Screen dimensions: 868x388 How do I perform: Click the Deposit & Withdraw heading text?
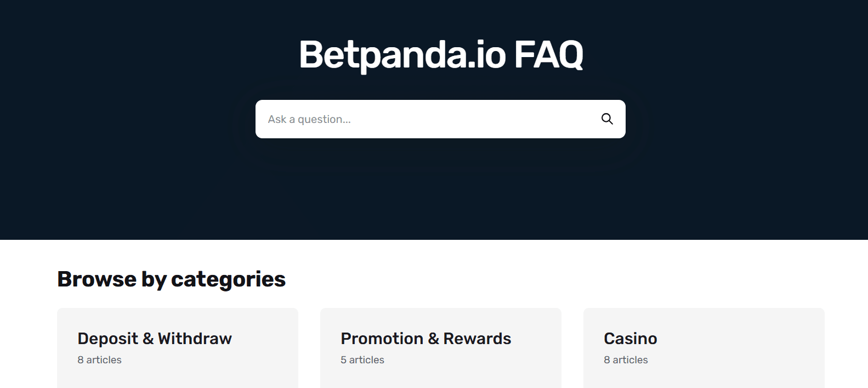point(155,339)
